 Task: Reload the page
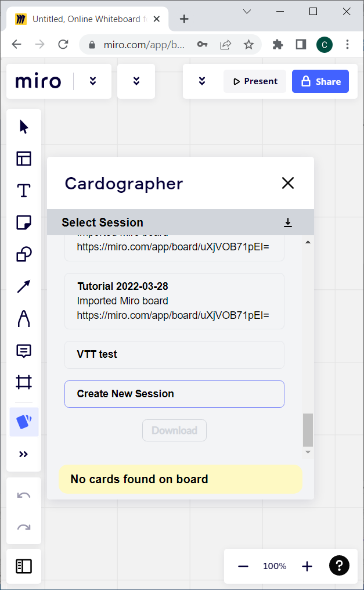point(63,45)
